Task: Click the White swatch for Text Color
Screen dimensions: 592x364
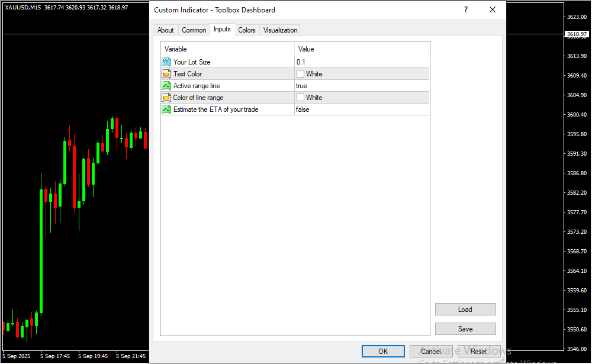Action: (x=301, y=74)
